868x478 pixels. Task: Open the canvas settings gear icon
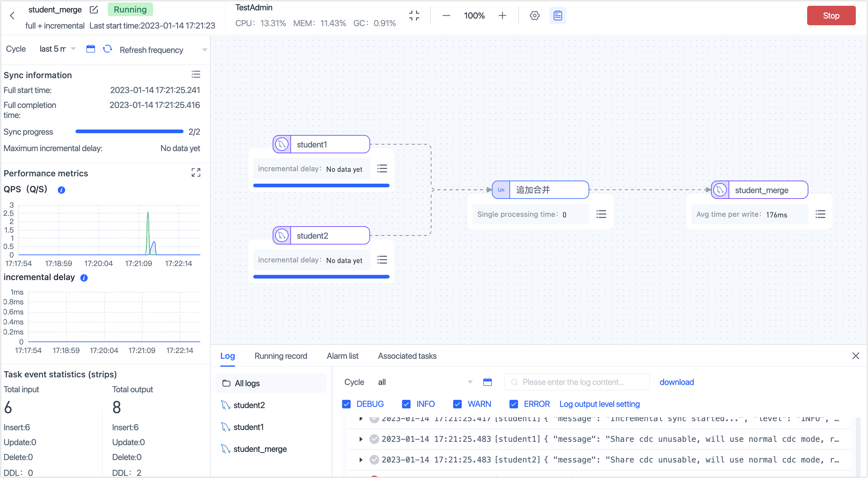tap(534, 16)
